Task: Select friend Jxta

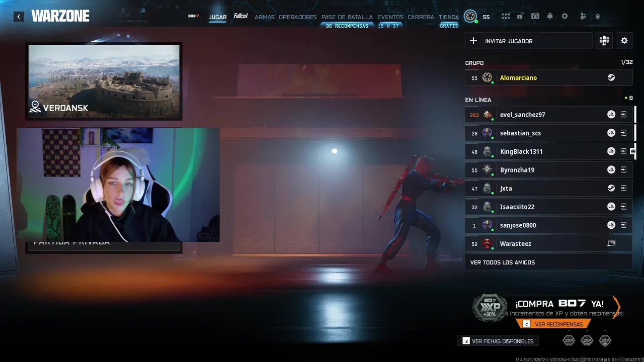Action: tap(549, 189)
